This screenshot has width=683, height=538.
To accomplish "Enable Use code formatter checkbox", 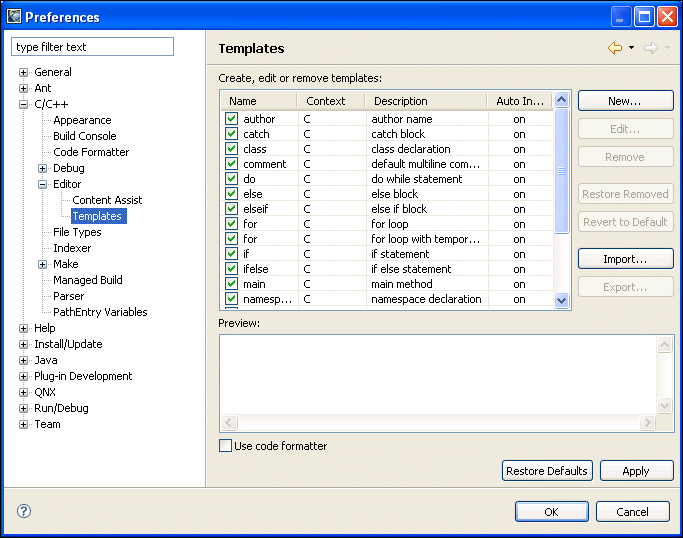I will tap(225, 446).
